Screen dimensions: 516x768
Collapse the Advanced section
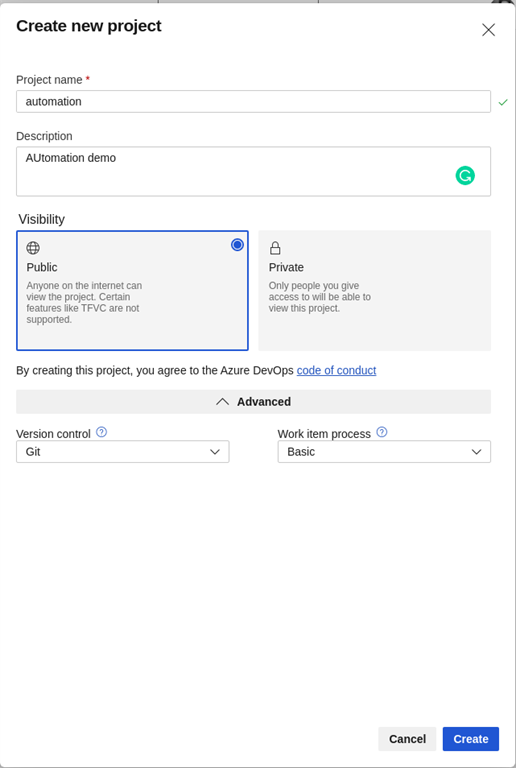(254, 402)
